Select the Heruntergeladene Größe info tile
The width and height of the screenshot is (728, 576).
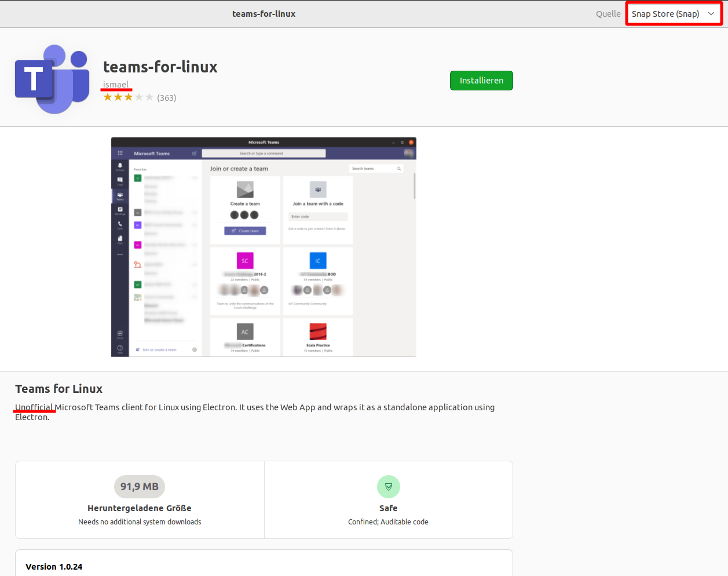140,500
